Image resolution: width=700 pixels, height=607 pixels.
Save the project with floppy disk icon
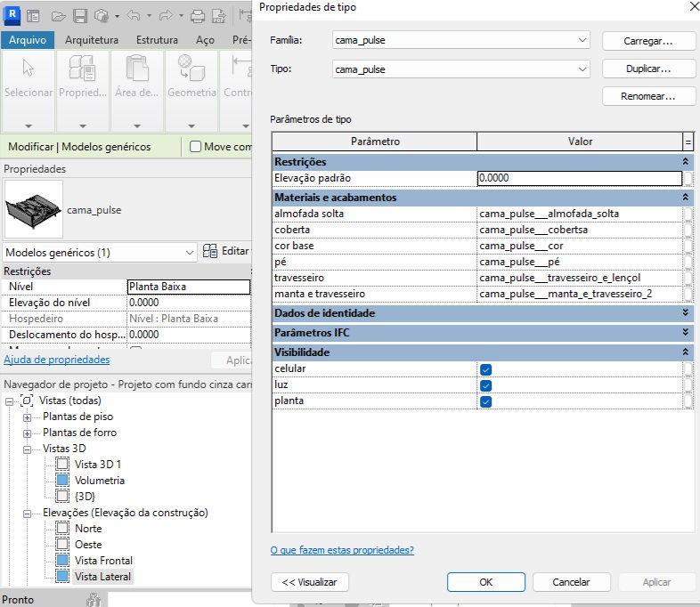(x=80, y=17)
